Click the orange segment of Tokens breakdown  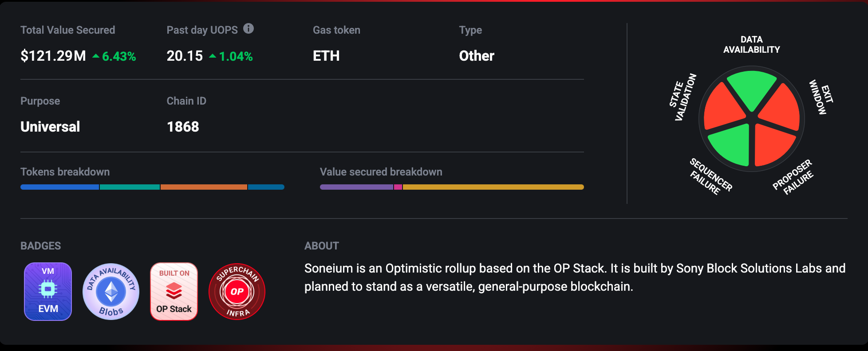204,187
